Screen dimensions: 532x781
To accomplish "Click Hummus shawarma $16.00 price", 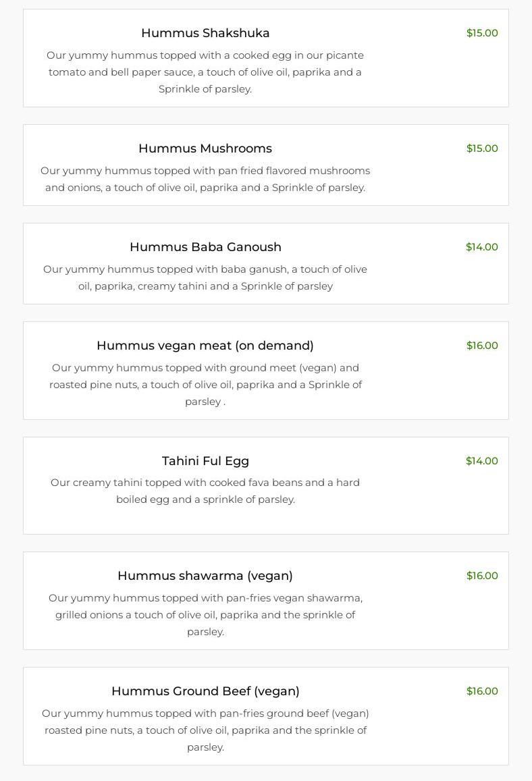I will coord(482,576).
